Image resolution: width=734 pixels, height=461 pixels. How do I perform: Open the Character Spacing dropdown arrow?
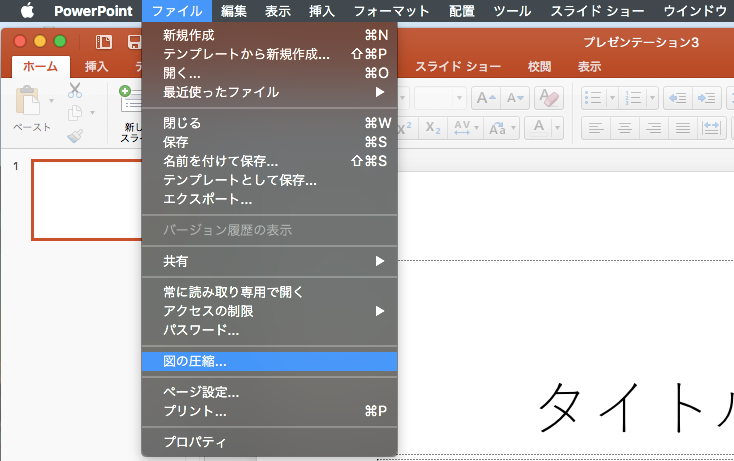click(477, 128)
